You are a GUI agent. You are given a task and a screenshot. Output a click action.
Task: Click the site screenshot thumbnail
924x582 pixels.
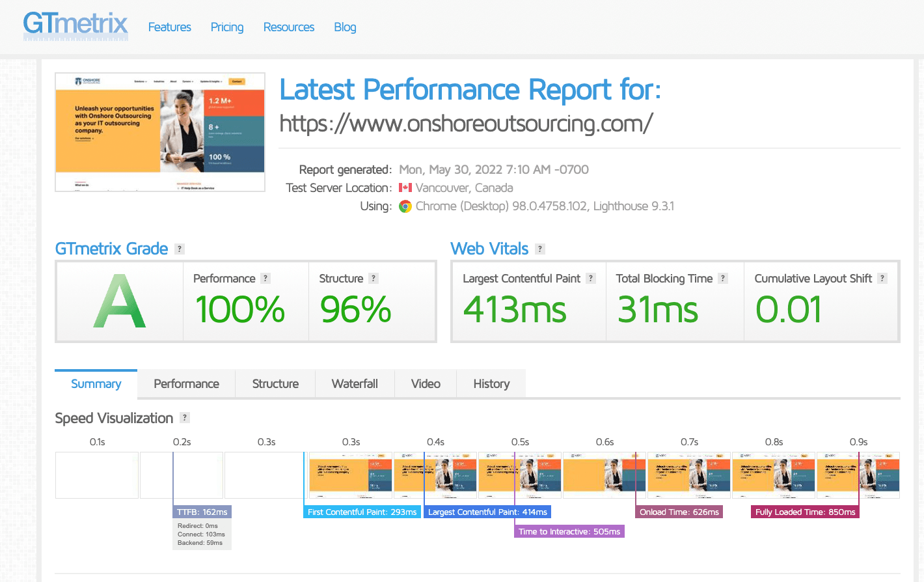160,132
